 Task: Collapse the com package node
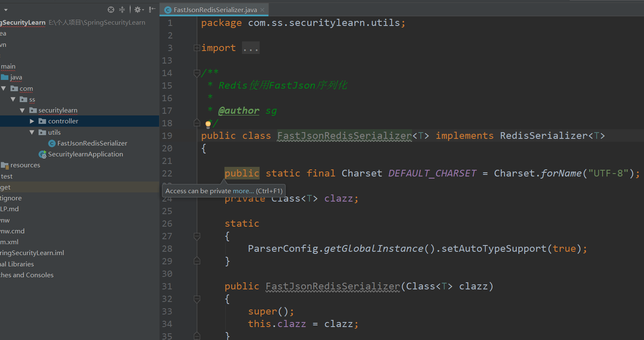pos(4,88)
